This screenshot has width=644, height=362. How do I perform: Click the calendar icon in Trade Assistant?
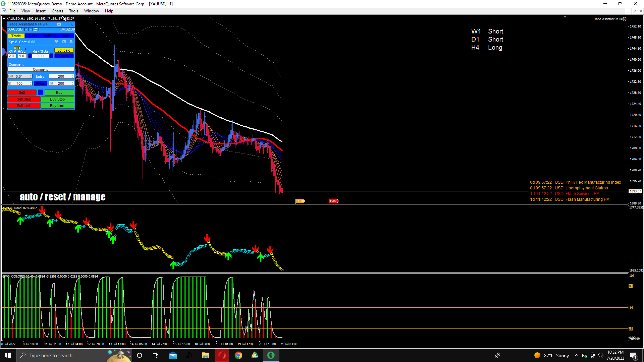64,42
